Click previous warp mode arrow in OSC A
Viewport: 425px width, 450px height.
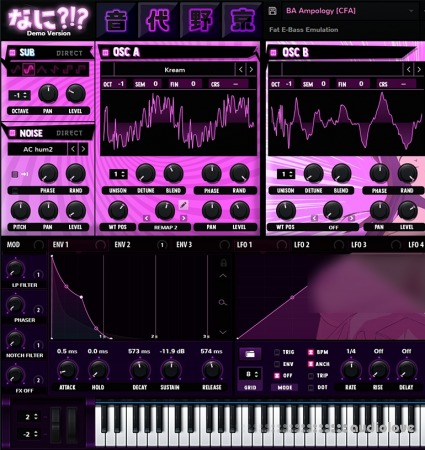146,218
